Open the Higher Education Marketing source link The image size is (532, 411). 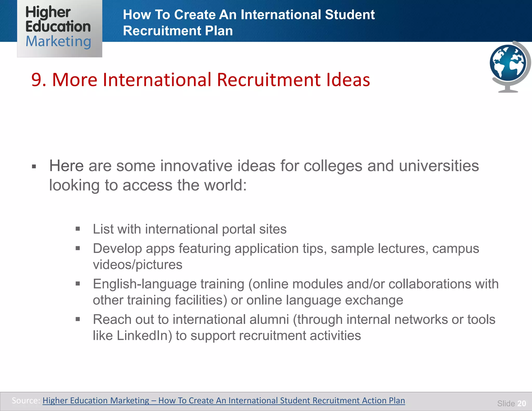224,400
